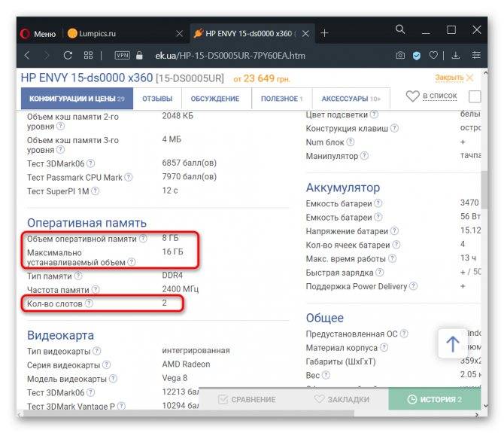Click help icon beside Тест 3DMark06 6857
Image resolution: width=504 pixels, height=433 pixels.
91,163
